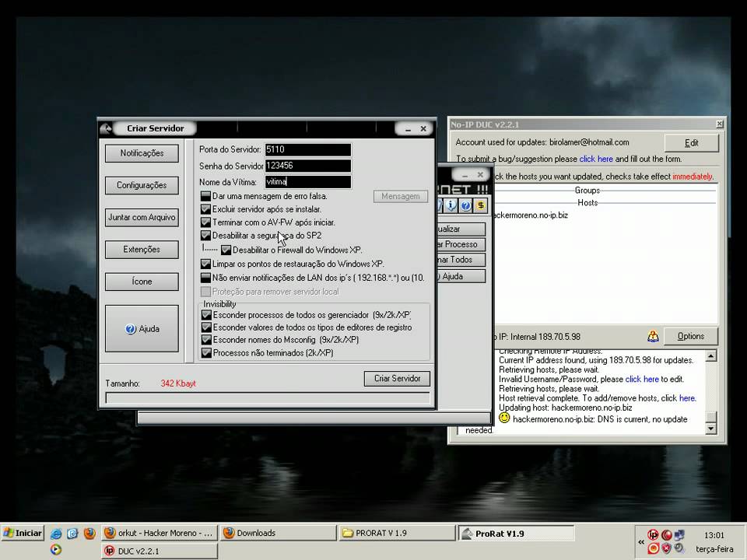747x560 pixels.
Task: Click the Porta do Servidor field
Action: pos(308,149)
